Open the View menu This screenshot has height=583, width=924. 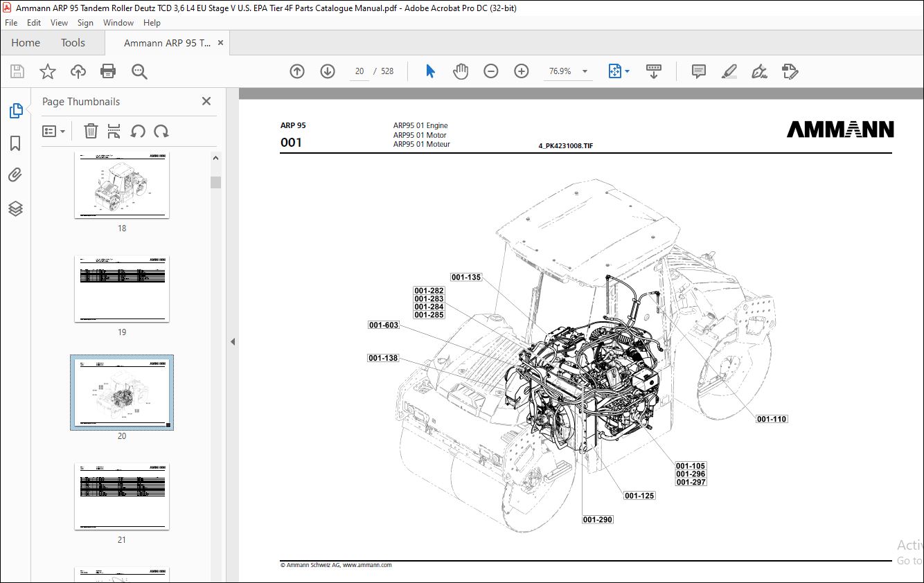pyautogui.click(x=60, y=23)
